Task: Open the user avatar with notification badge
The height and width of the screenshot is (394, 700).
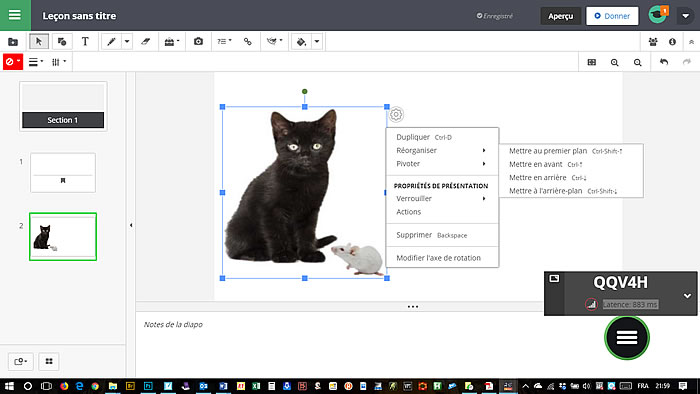Action: (658, 15)
